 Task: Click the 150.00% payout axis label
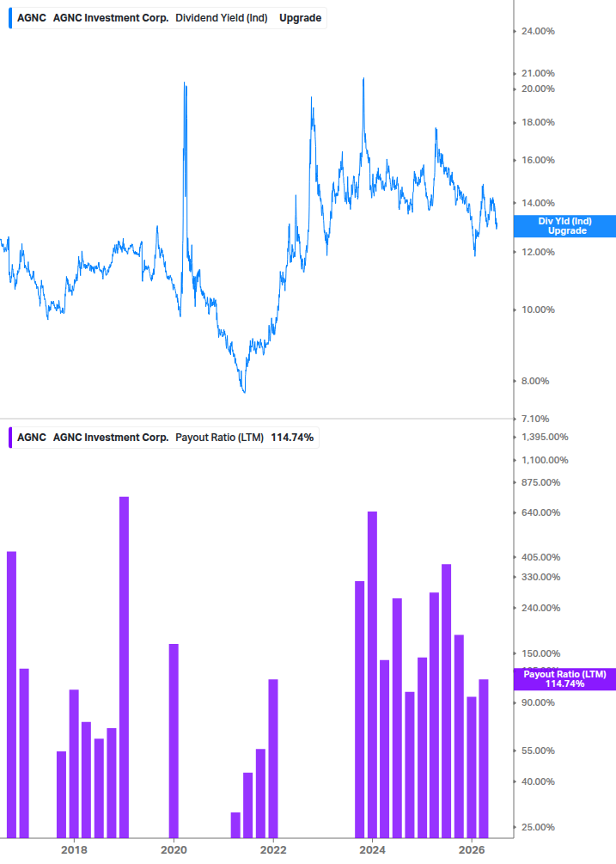[x=540, y=653]
